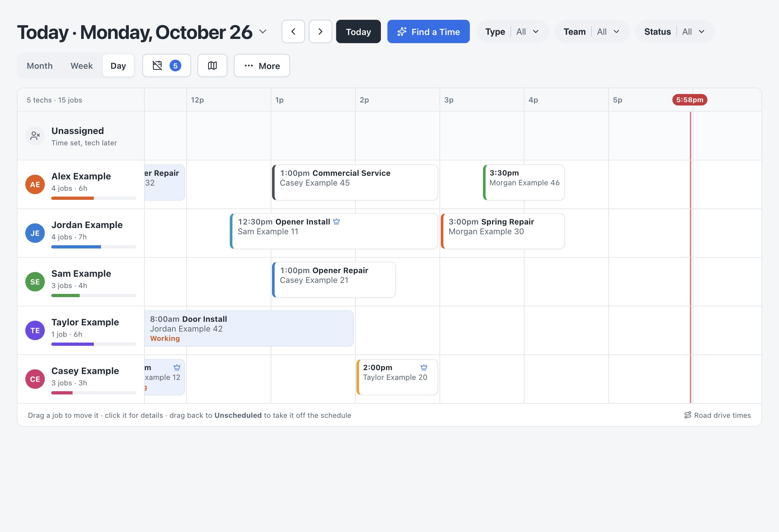779x532 pixels.
Task: Expand the date picker chevron beside October 26
Action: point(263,31)
